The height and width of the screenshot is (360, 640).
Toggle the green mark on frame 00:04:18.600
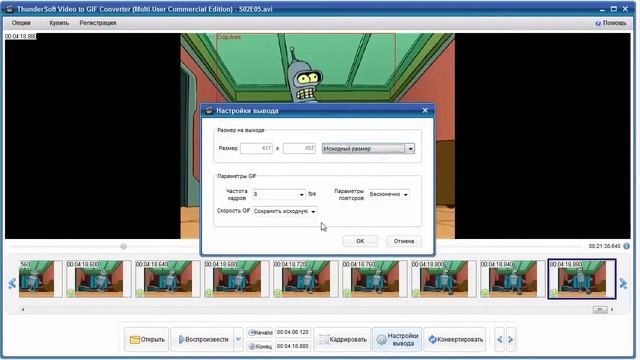tap(70, 293)
